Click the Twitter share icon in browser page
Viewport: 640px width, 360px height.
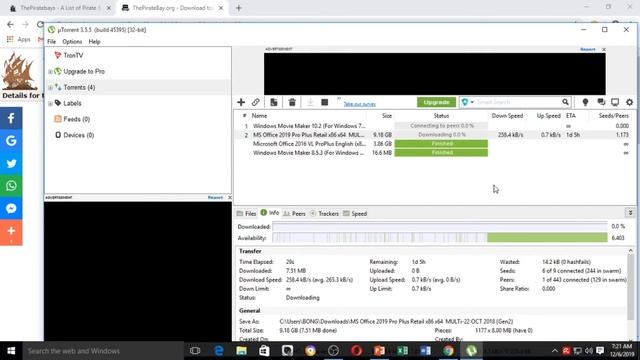click(x=11, y=163)
